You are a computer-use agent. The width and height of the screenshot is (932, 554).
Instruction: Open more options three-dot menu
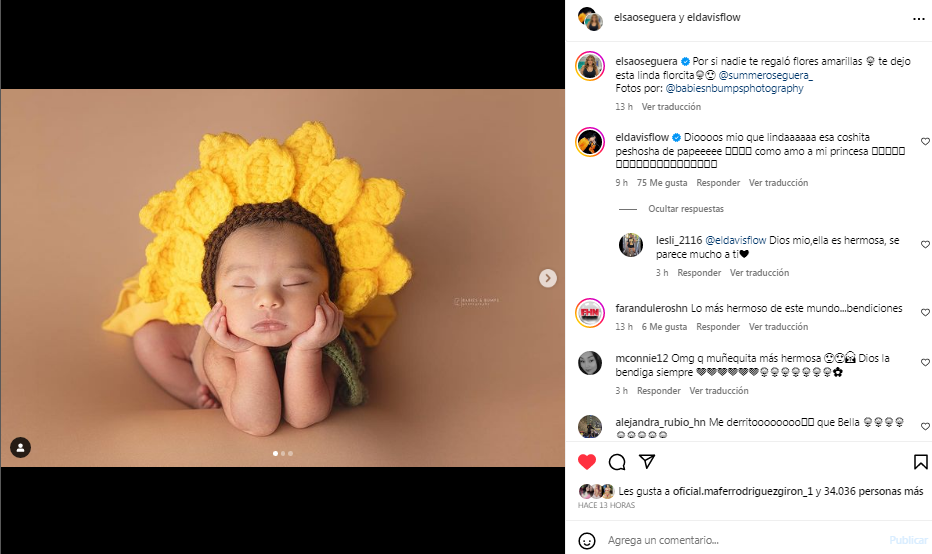coord(919,19)
